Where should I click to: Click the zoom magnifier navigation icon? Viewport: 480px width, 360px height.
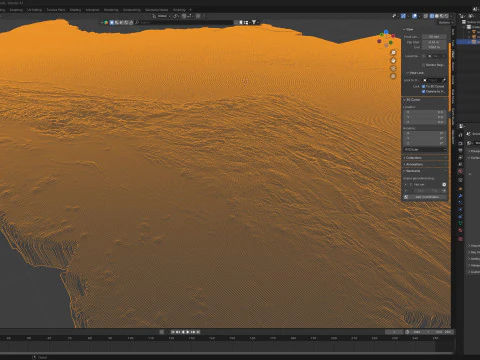pos(393,53)
